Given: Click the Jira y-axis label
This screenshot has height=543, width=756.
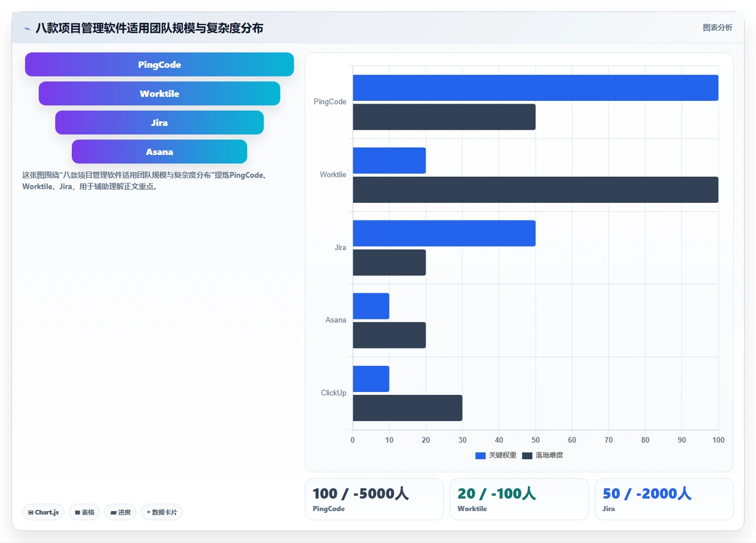Looking at the screenshot, I should (x=340, y=248).
